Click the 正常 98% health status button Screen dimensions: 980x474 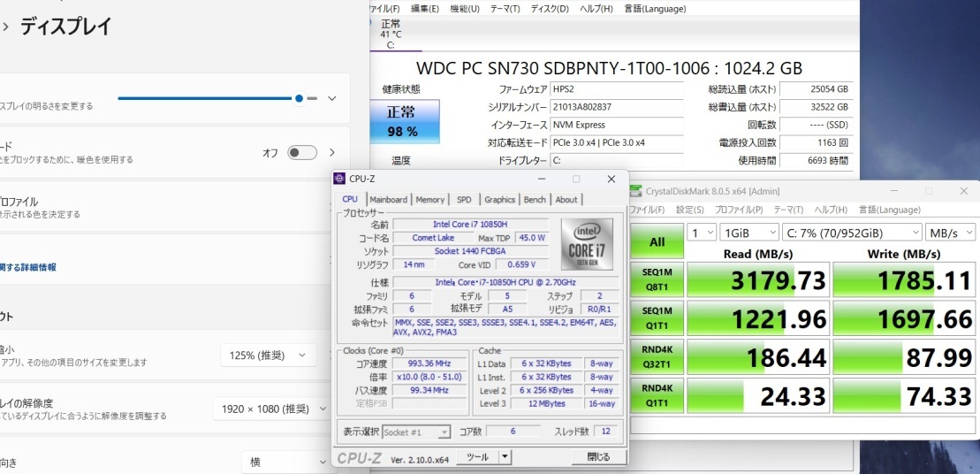click(405, 121)
